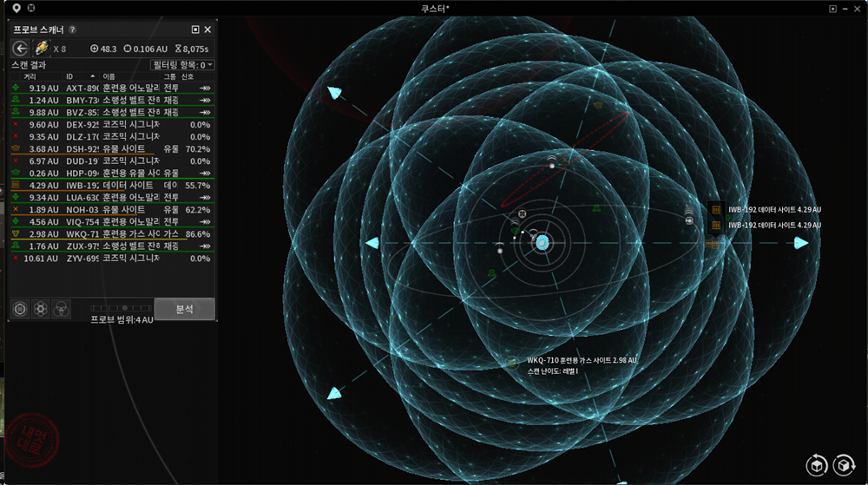Click the right camera view cube icon
The height and width of the screenshot is (485, 868).
844,465
